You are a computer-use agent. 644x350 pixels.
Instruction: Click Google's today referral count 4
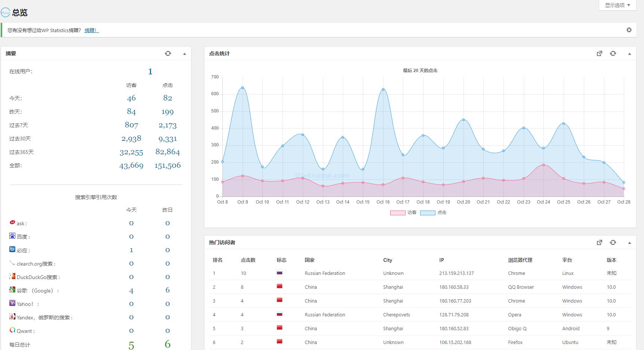click(x=131, y=291)
